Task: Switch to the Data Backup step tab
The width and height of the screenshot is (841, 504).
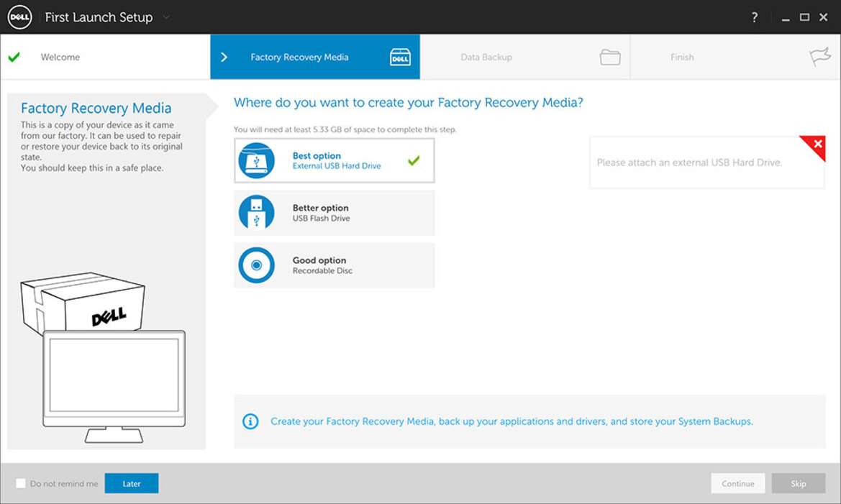Action: coord(525,57)
